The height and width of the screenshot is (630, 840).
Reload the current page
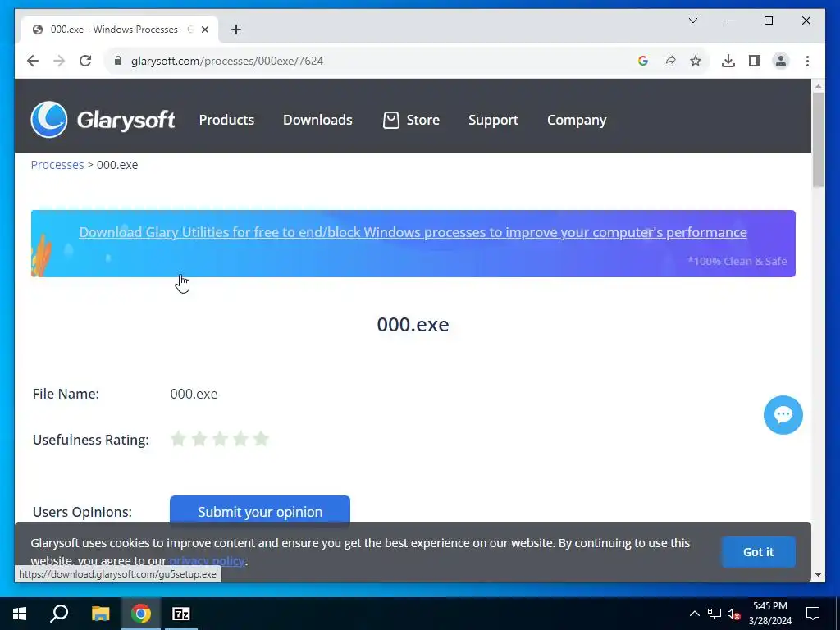[x=85, y=61]
